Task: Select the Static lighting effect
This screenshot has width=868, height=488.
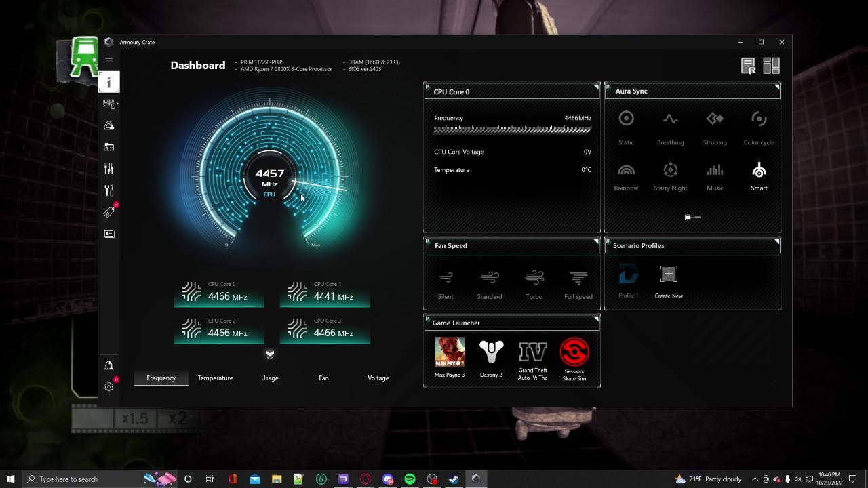Action: (x=626, y=127)
